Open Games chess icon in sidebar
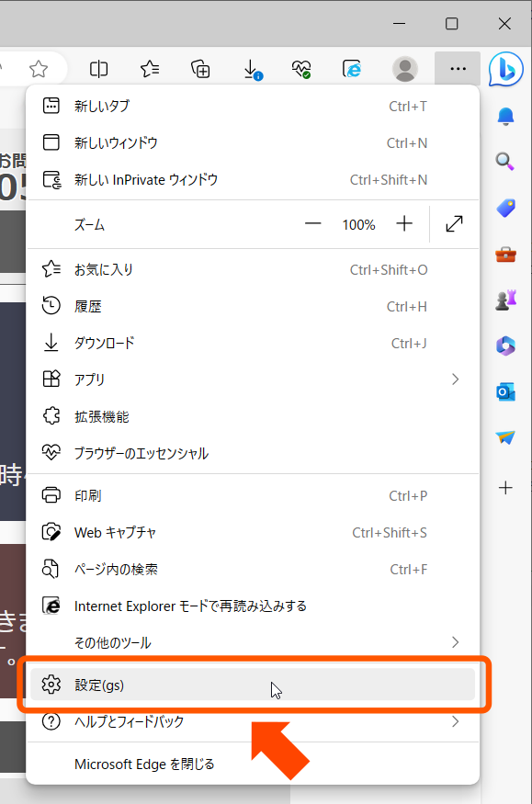The width and height of the screenshot is (532, 804). (x=506, y=300)
